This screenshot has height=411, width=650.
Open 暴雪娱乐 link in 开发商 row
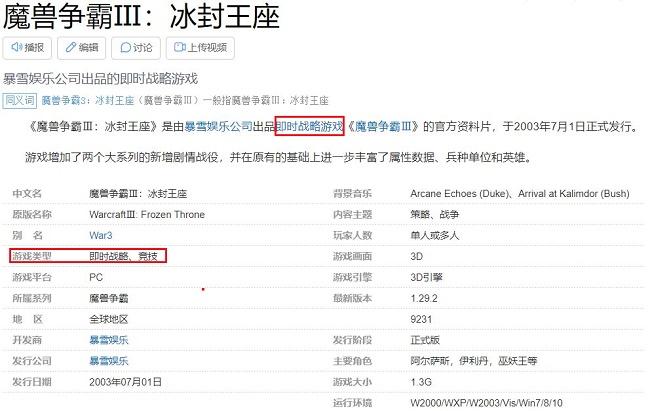109,340
